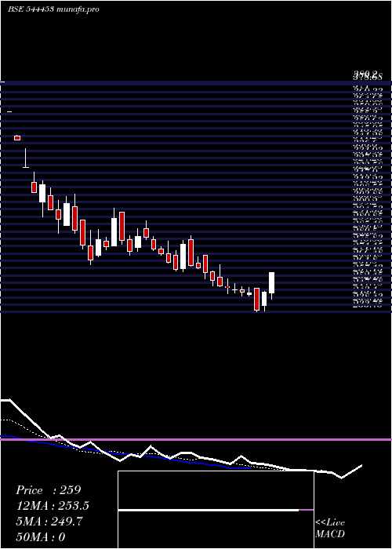Click the white horizontal line inside MACD box
This screenshot has width=392, height=549.
(209, 510)
